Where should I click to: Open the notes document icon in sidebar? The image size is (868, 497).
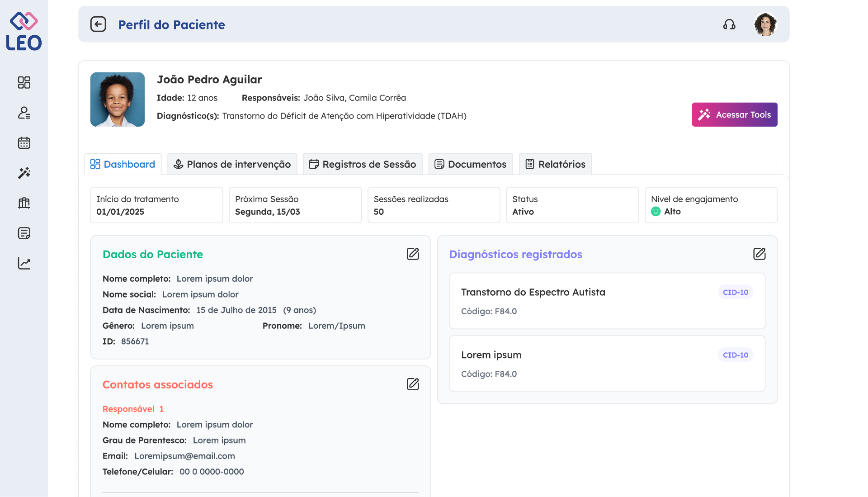tap(24, 233)
